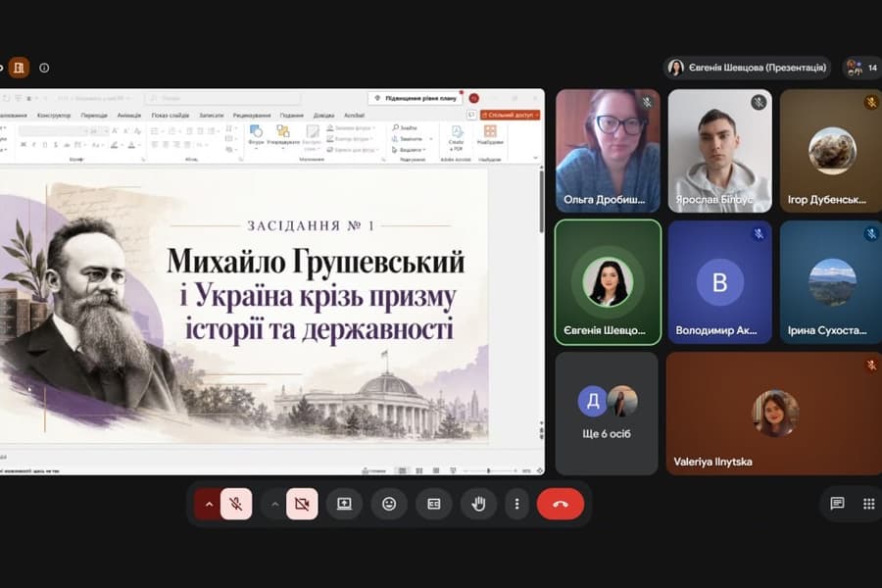Screen dimensions: 882x588
Task: Toggle bold formatting in PowerPoint ribbon
Action: 24,145
